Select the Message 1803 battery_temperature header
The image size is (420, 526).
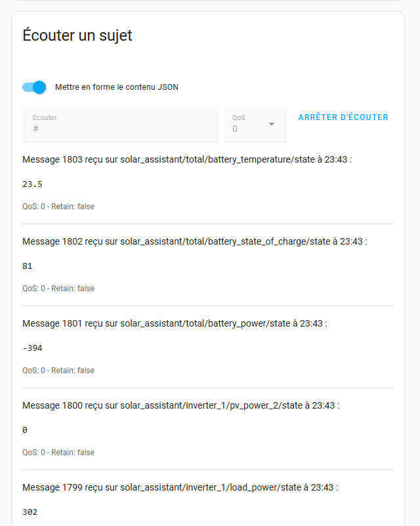(x=187, y=159)
